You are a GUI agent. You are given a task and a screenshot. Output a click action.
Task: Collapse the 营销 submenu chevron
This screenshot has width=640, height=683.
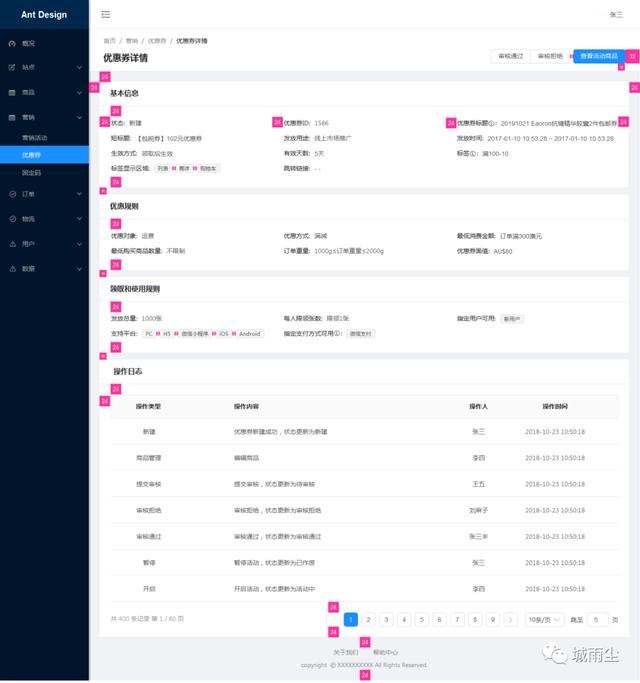point(79,118)
